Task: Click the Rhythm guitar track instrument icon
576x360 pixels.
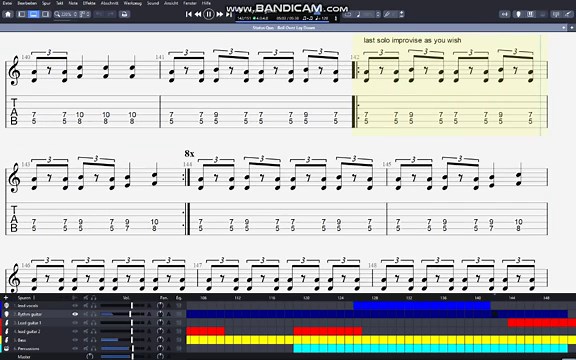Action: [7, 314]
